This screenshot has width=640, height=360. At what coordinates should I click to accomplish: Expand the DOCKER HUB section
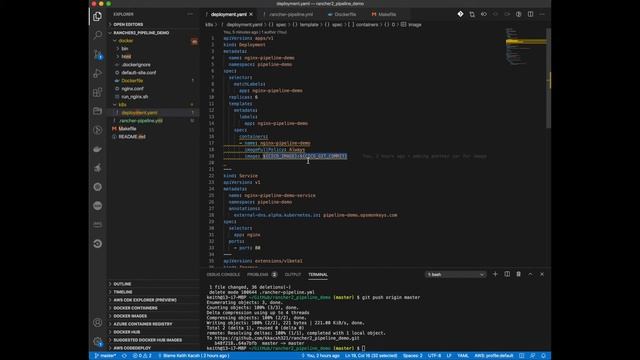coord(127,332)
